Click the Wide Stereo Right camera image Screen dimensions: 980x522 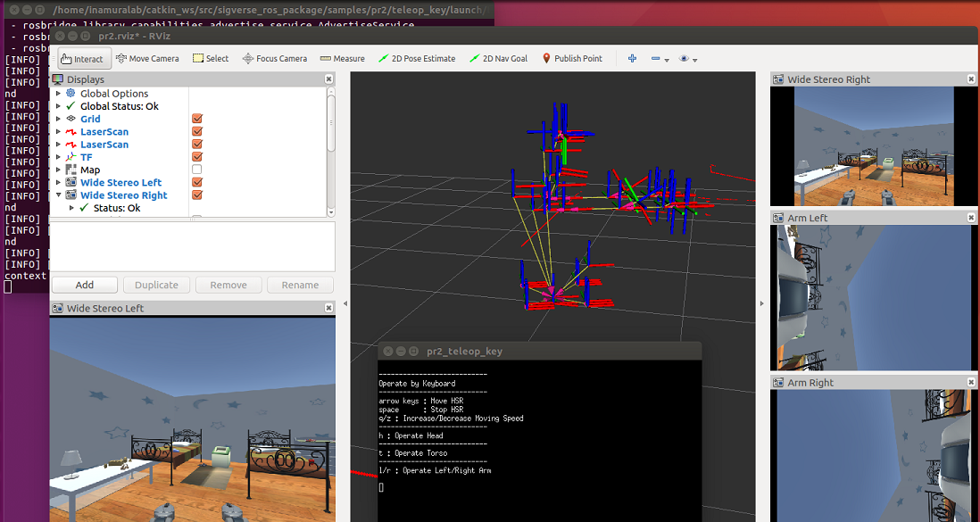coord(873,146)
